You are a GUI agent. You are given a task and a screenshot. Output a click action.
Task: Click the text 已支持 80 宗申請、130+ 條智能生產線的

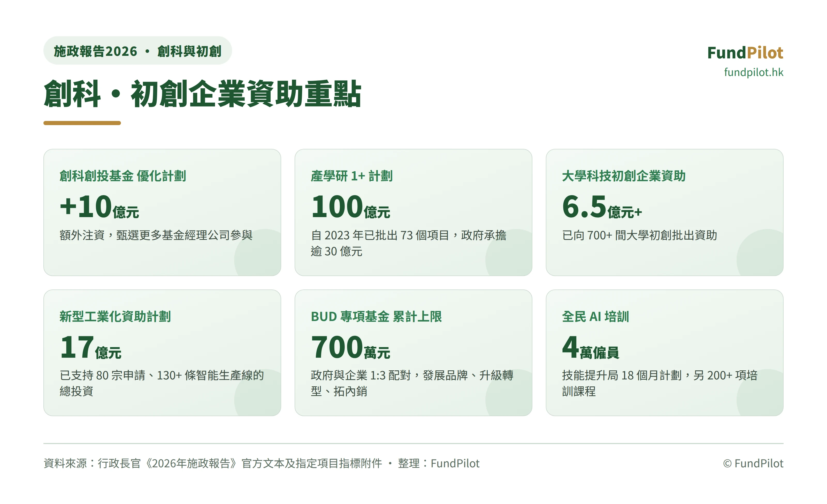(162, 375)
